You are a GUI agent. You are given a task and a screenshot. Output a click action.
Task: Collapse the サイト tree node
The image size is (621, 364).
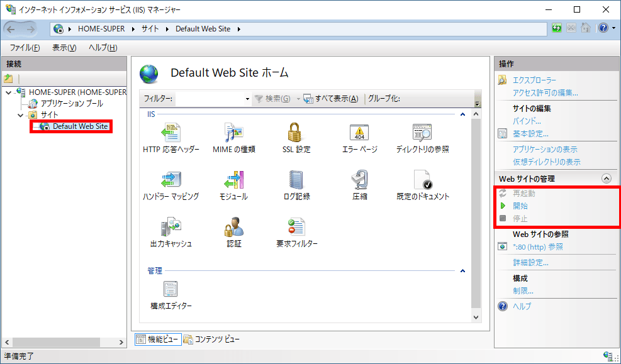pos(21,115)
